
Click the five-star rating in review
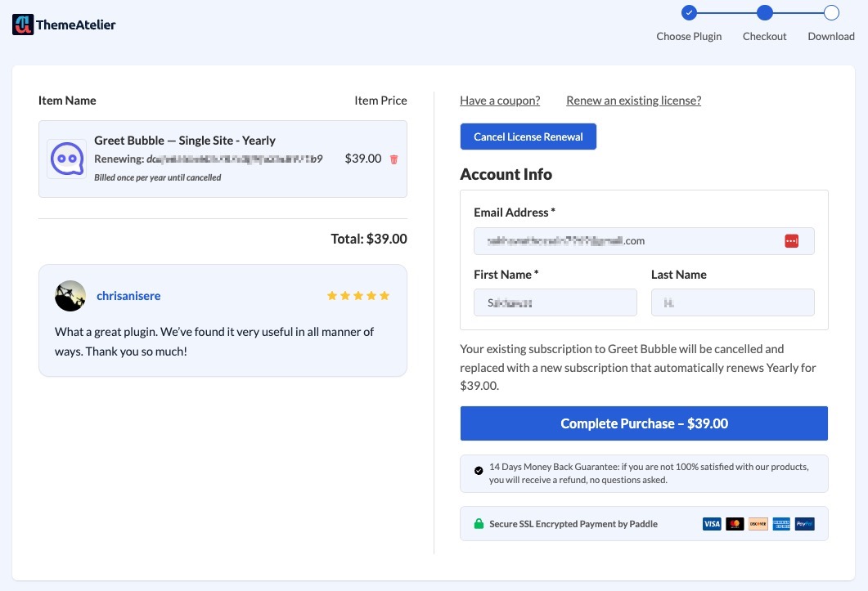tap(358, 296)
